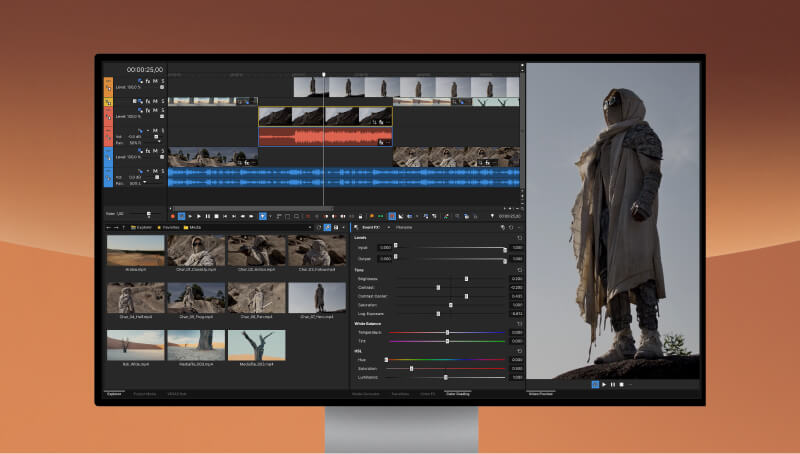Click Up one level in Explorer toolbar

[123, 228]
